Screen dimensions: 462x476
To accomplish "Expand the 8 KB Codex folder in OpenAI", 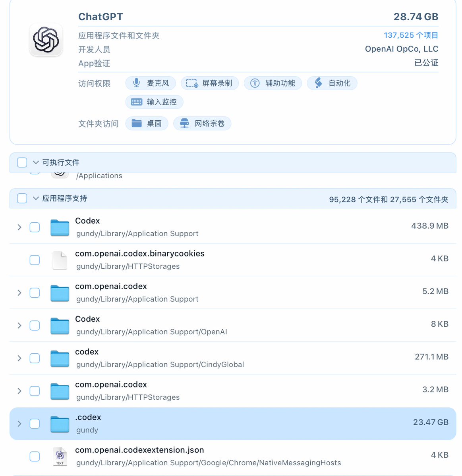I will (19, 326).
